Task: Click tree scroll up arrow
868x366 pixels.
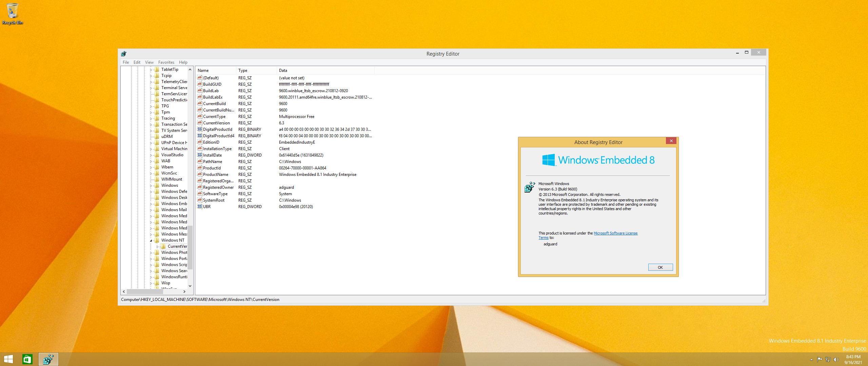Action: [190, 69]
